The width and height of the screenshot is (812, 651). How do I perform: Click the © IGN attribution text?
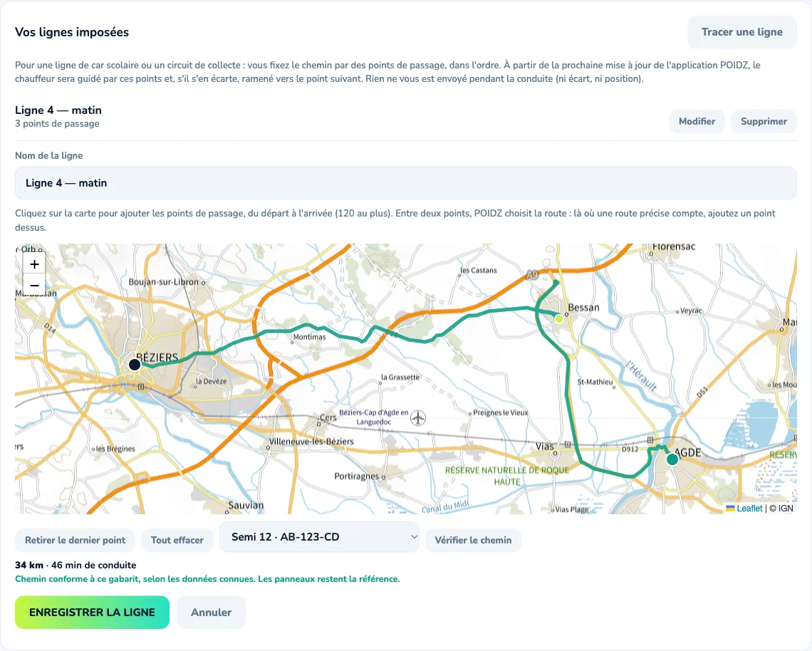pos(781,509)
